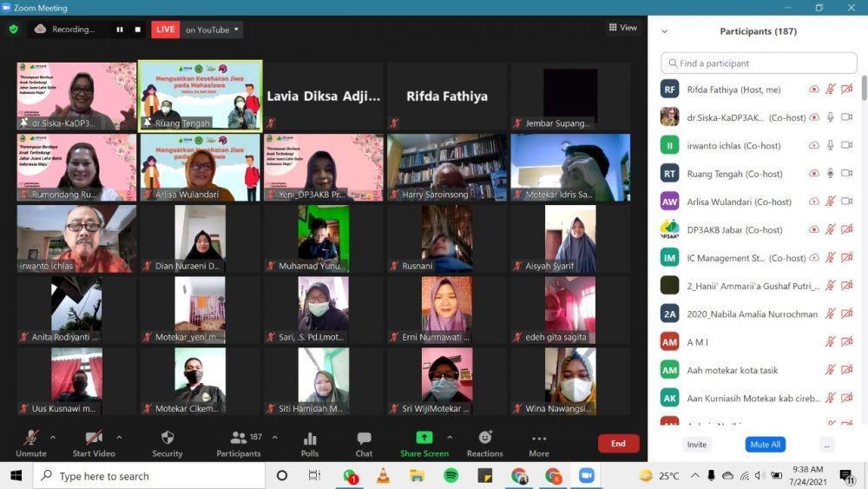Screen dimensions: 868x489
Task: Select participant 2020_Nabila Amalia Nurrochman
Action: coord(759,314)
